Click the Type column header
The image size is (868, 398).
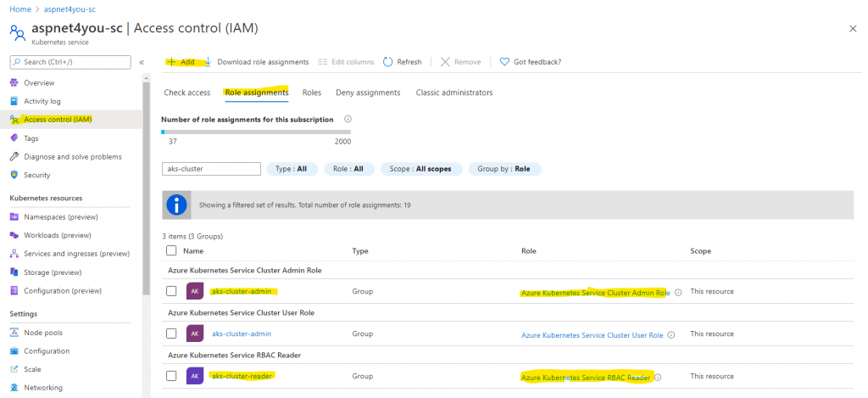point(360,251)
